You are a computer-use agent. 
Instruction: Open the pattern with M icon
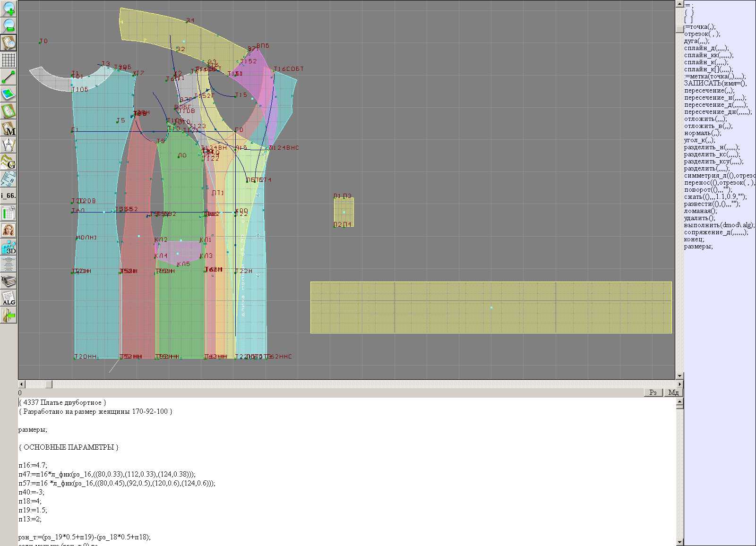tap(9, 128)
